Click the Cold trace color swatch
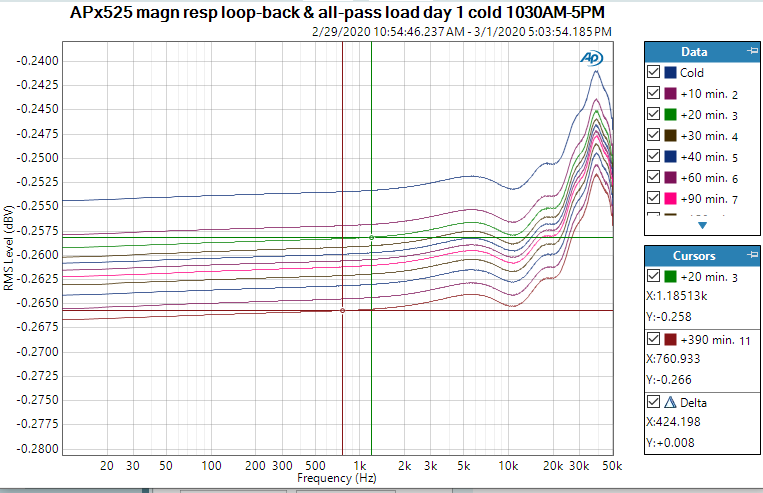 (670, 72)
